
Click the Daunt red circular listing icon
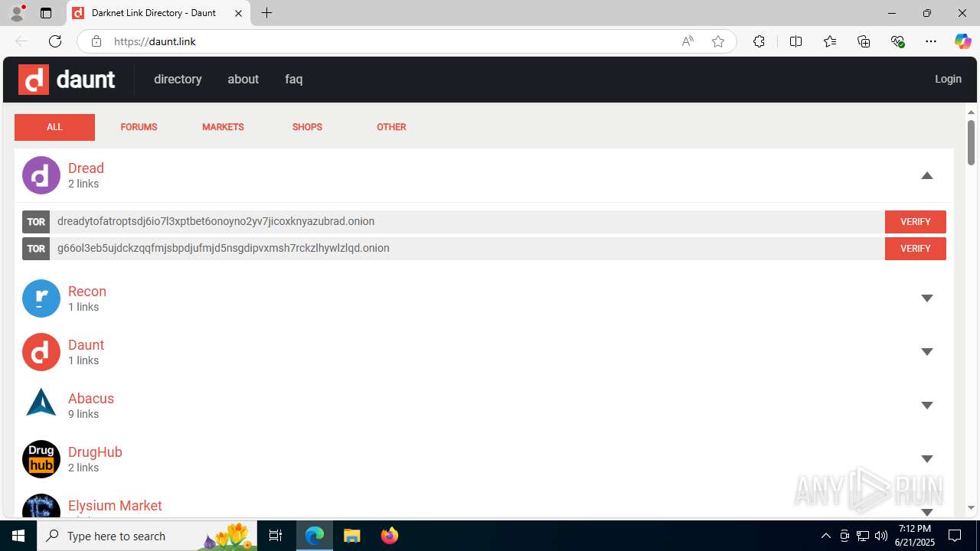coord(41,352)
